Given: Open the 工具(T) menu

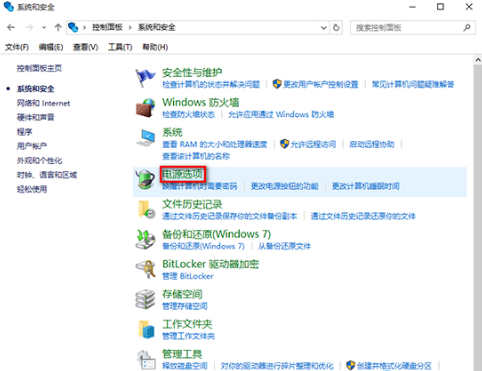Looking at the screenshot, I should point(120,47).
